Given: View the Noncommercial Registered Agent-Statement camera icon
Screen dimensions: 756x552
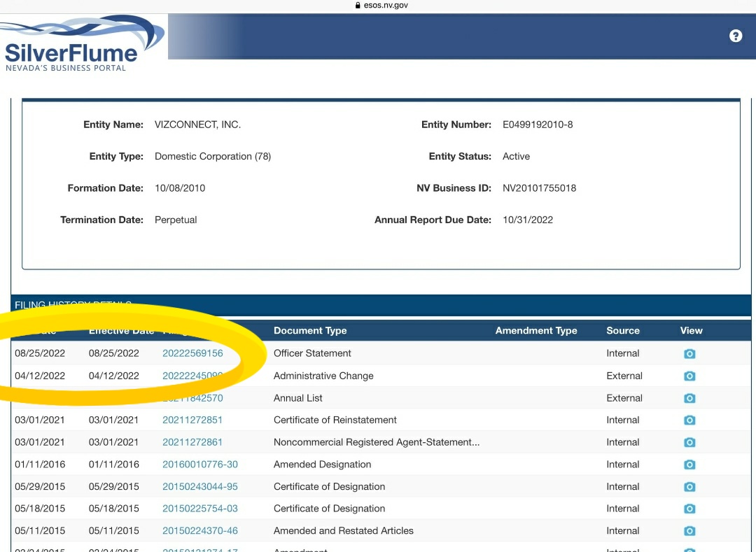Looking at the screenshot, I should click(x=689, y=442).
